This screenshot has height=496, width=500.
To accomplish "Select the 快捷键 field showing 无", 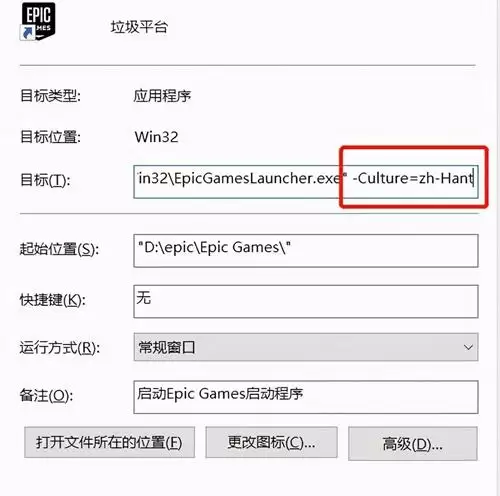I will point(306,301).
